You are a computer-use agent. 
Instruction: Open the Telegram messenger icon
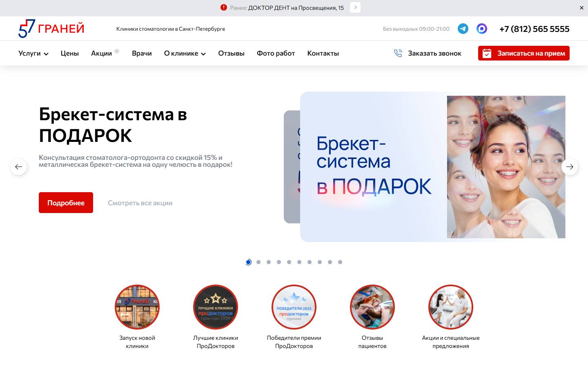click(463, 29)
